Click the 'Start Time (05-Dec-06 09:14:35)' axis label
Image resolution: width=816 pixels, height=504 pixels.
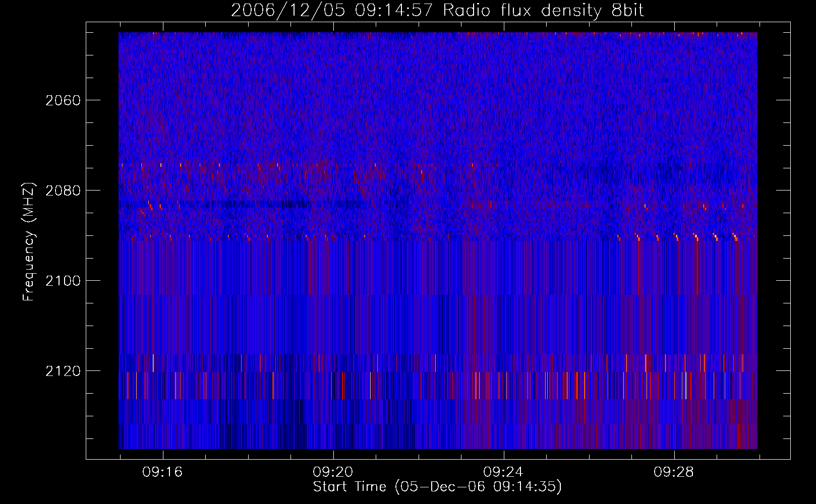tap(437, 487)
